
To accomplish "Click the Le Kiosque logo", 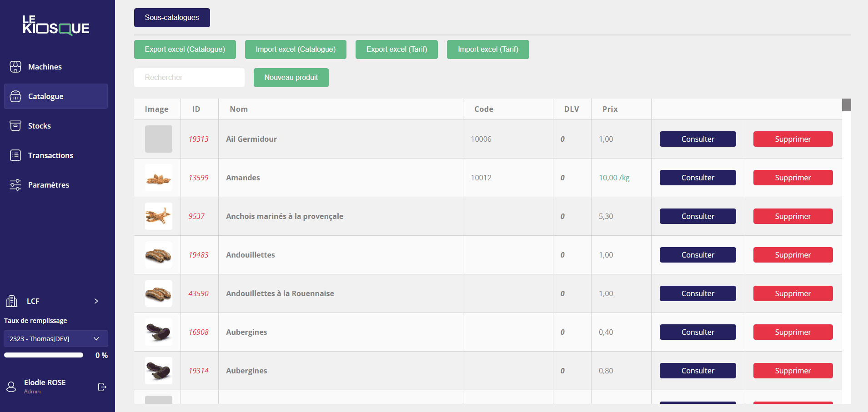I will click(56, 25).
